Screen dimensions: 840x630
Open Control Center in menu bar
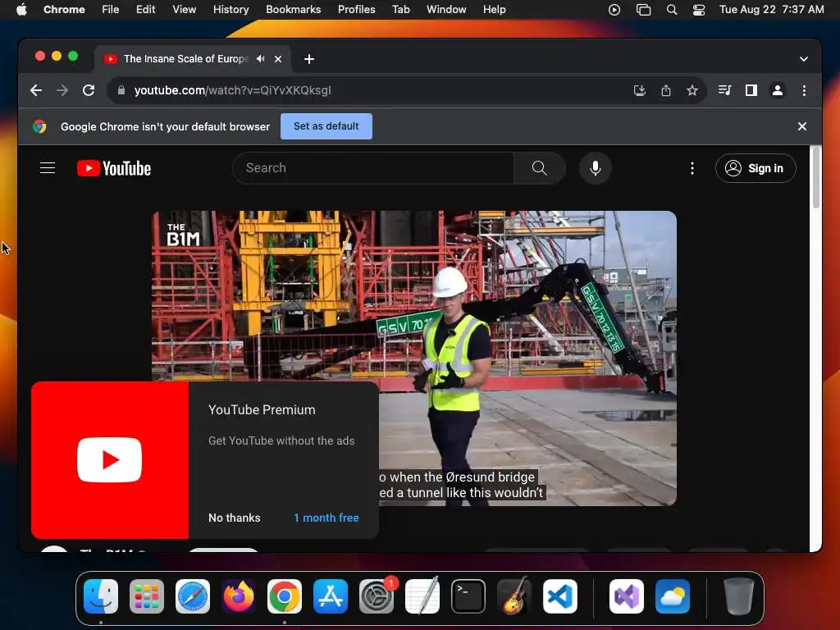click(699, 10)
